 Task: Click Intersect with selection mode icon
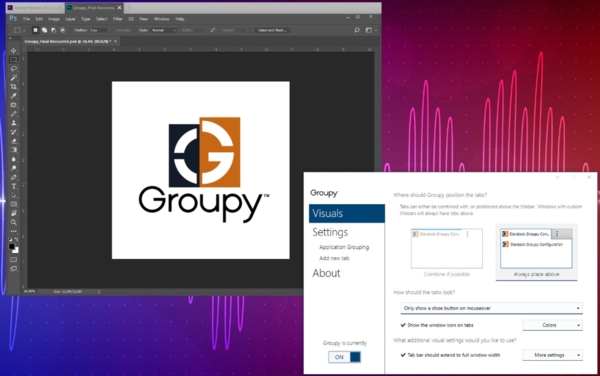click(63, 30)
